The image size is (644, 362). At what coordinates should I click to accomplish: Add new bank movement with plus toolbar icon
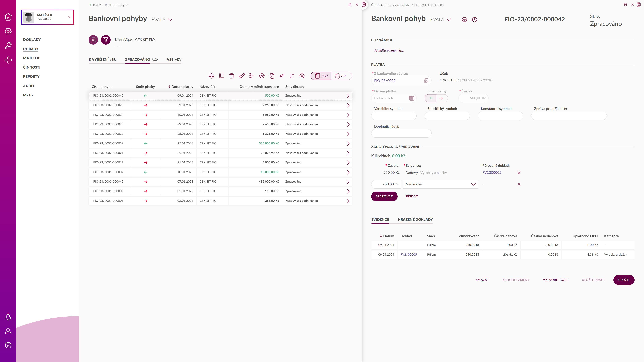[x=211, y=76]
